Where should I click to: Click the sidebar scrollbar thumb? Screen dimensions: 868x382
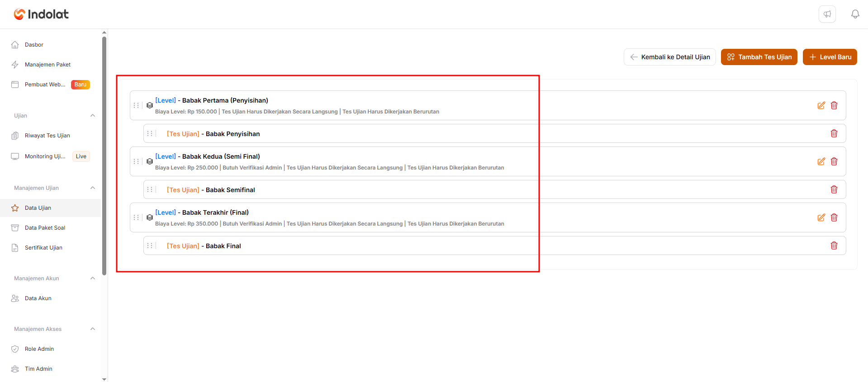(x=104, y=156)
